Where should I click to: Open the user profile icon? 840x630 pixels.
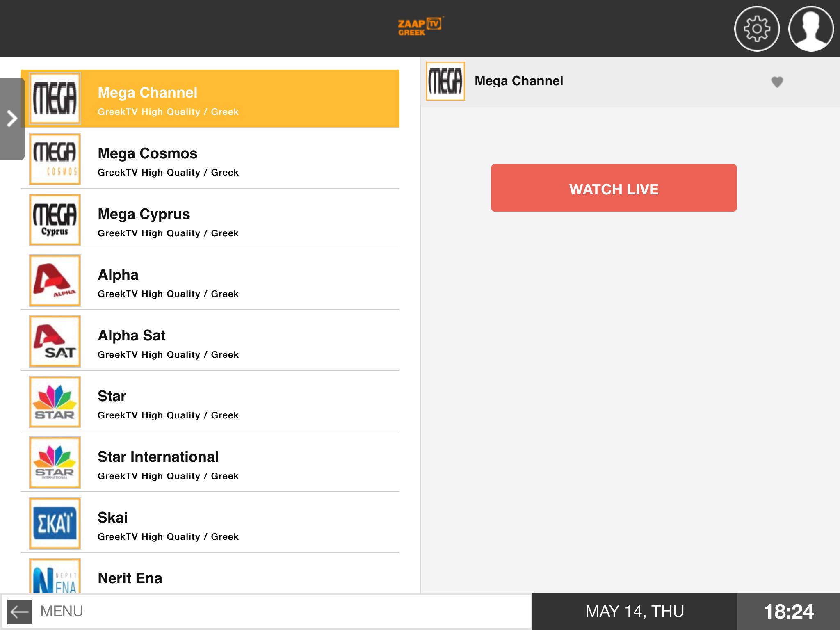pyautogui.click(x=811, y=29)
